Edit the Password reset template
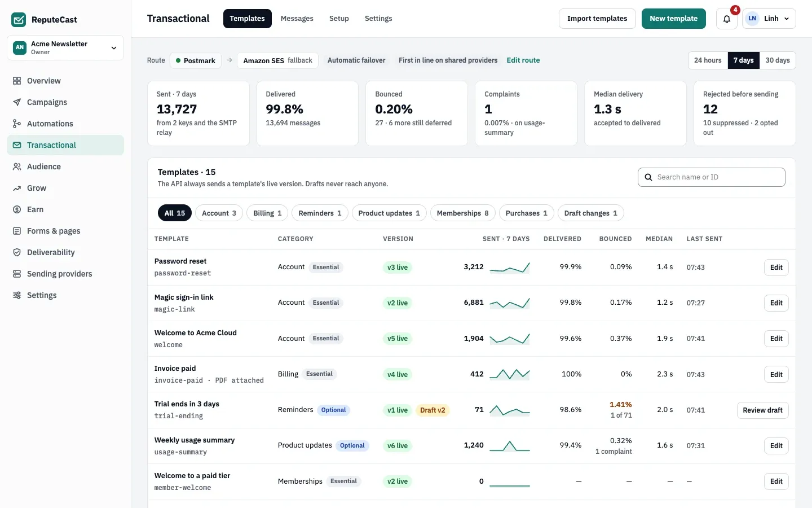The width and height of the screenshot is (812, 508). 776,268
